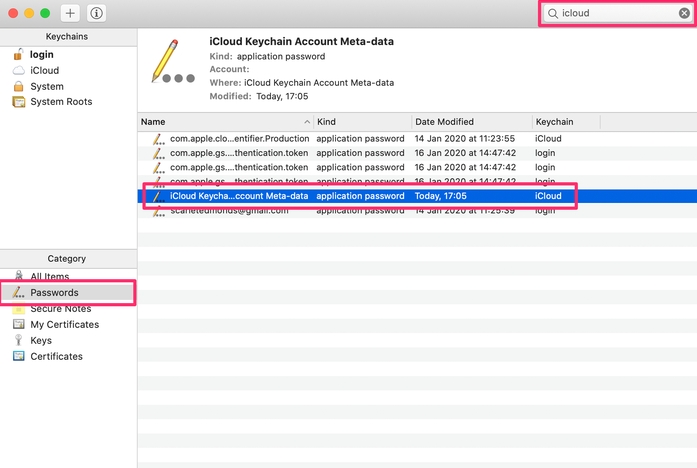The width and height of the screenshot is (697, 468).
Task: Click the Keychains sidebar header
Action: coord(67,36)
